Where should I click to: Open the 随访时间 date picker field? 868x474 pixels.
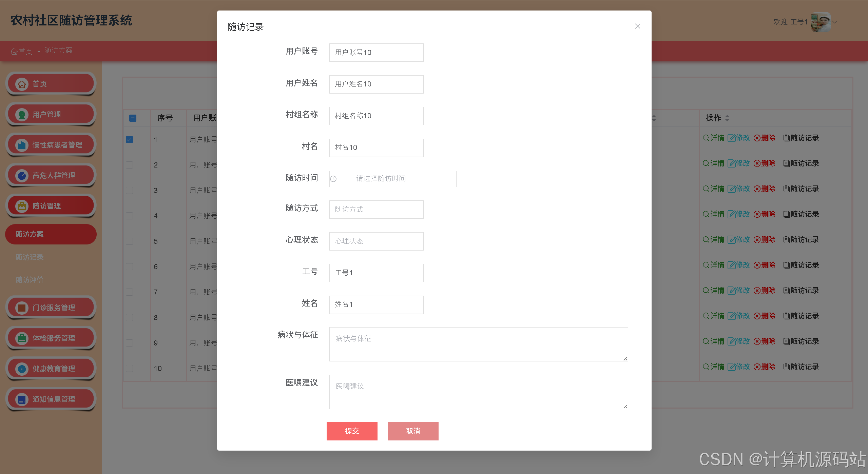(392, 179)
